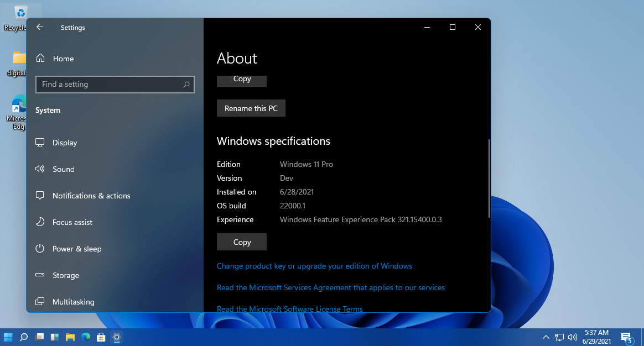Click the Dev version value
644x346 pixels.
286,178
